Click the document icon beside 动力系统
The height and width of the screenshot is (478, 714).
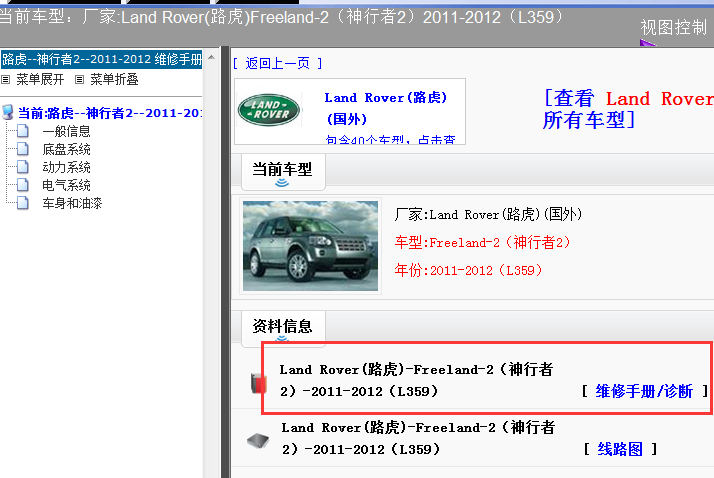pos(23,167)
